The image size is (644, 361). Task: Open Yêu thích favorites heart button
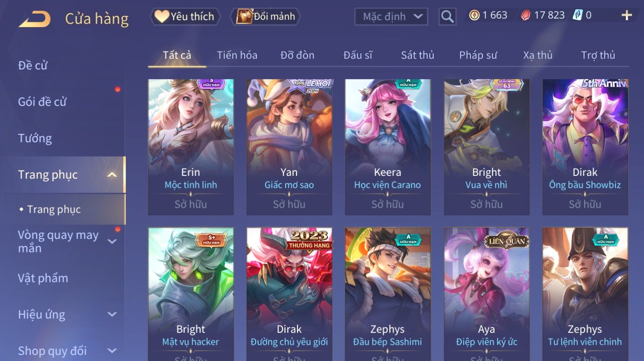185,16
